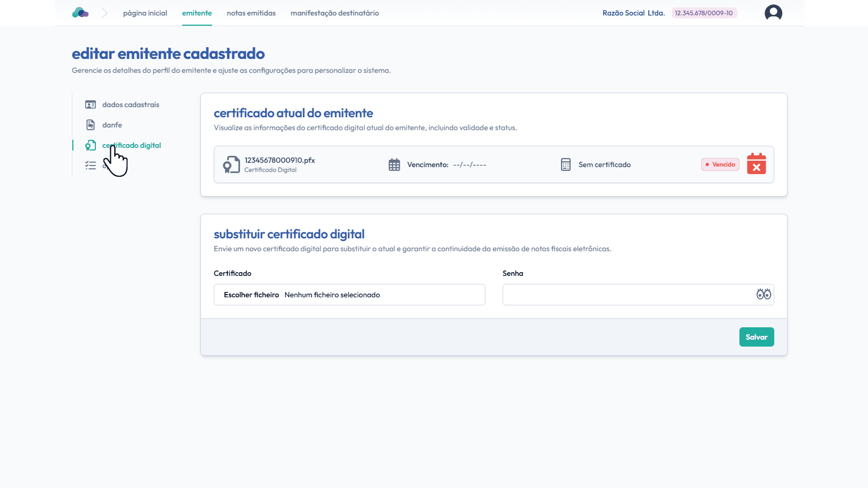Open the checklist icon below certificado digital

(x=90, y=166)
